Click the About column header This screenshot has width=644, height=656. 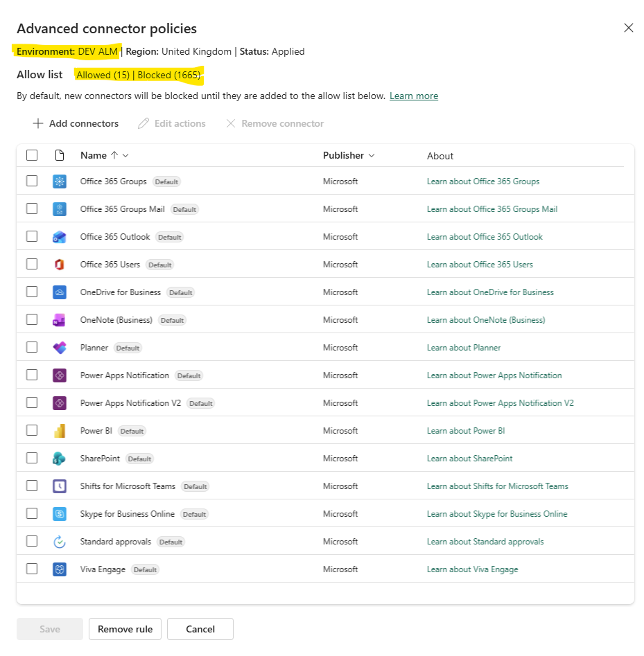(x=440, y=156)
